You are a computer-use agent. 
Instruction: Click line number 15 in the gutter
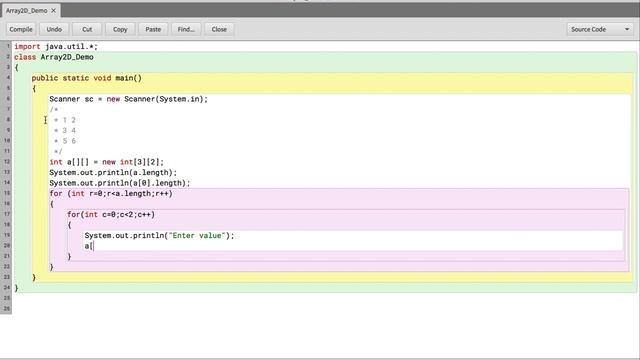coord(7,193)
